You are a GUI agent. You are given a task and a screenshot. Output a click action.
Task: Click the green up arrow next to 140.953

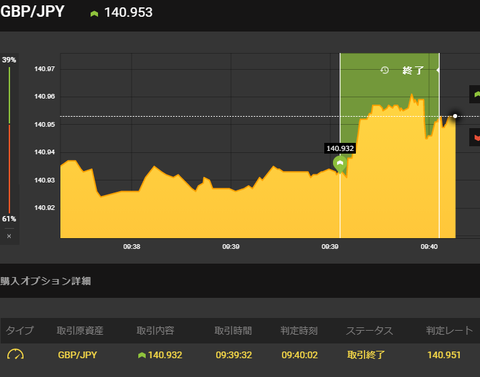point(94,14)
